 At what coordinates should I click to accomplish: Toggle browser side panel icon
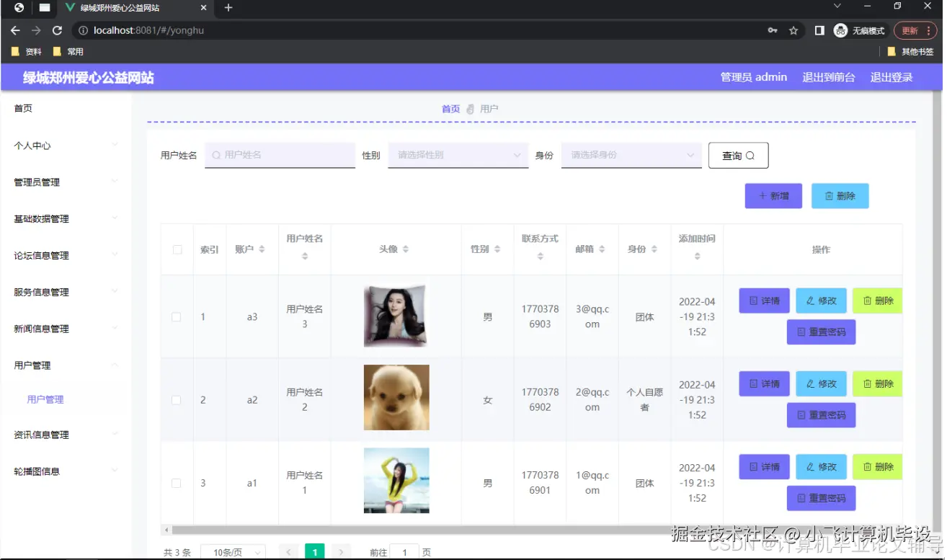819,31
